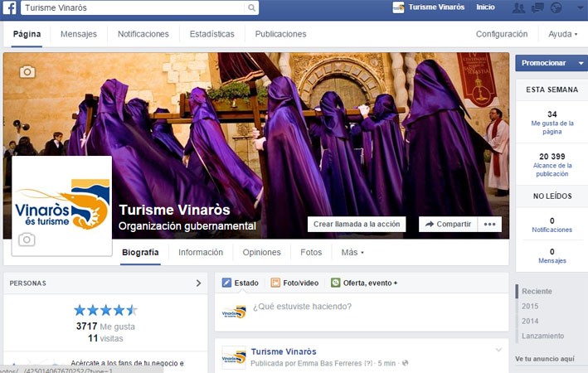Click the search magnifier icon
The image size is (588, 373).
(251, 7)
